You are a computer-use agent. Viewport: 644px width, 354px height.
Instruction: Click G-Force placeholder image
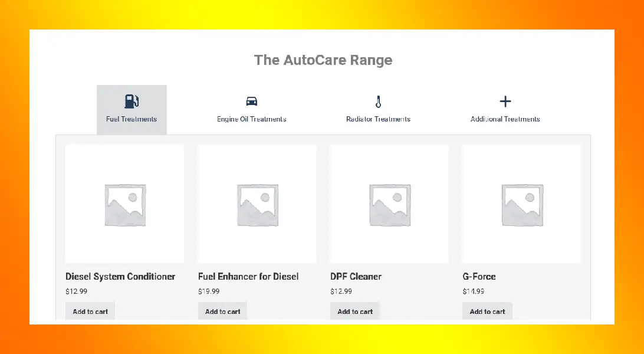pos(521,204)
